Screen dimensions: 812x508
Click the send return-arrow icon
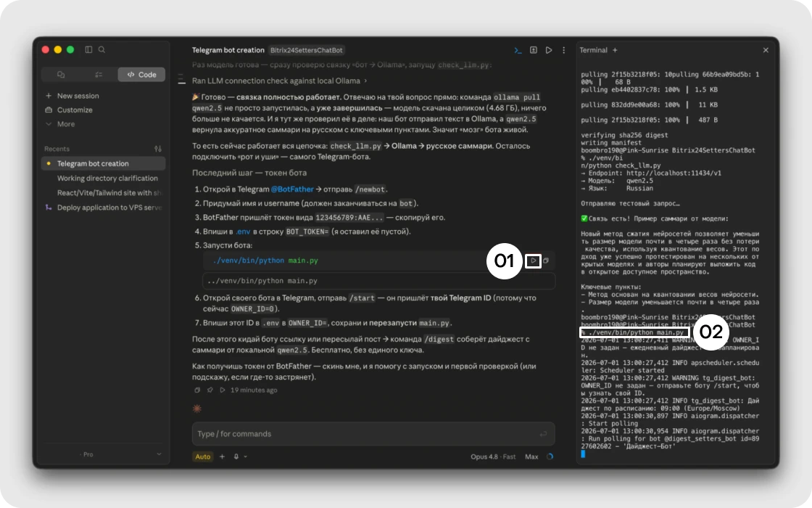[x=543, y=434]
